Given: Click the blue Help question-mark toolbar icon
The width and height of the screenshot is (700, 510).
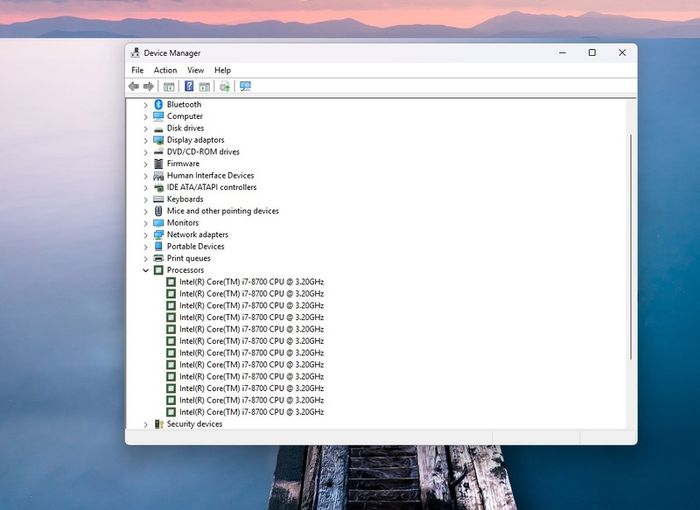Looking at the screenshot, I should 189,86.
